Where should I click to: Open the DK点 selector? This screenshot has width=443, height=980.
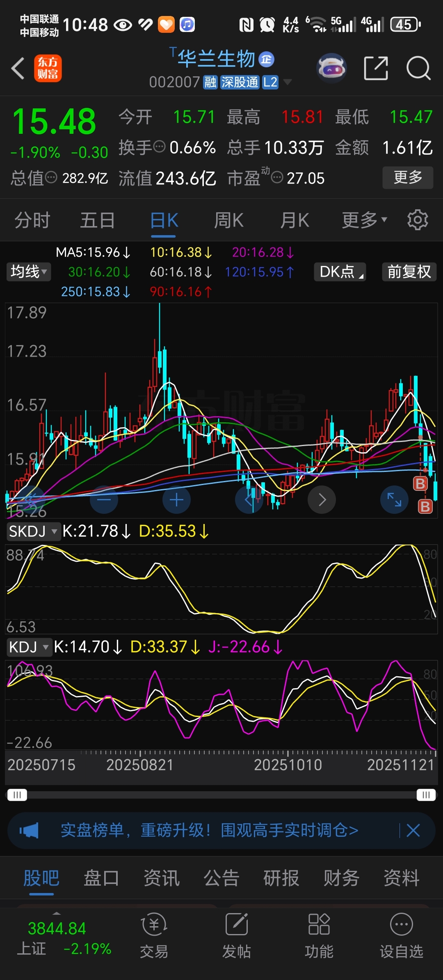[x=340, y=272]
